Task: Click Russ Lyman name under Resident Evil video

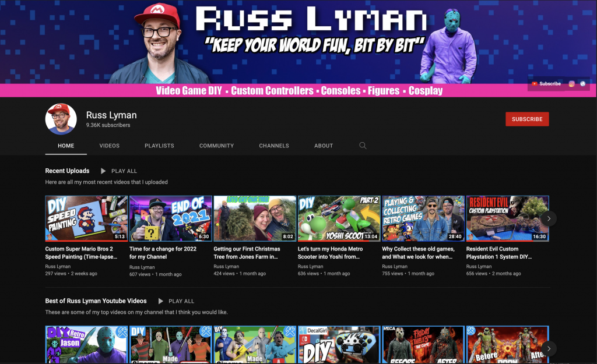Action: pos(479,267)
